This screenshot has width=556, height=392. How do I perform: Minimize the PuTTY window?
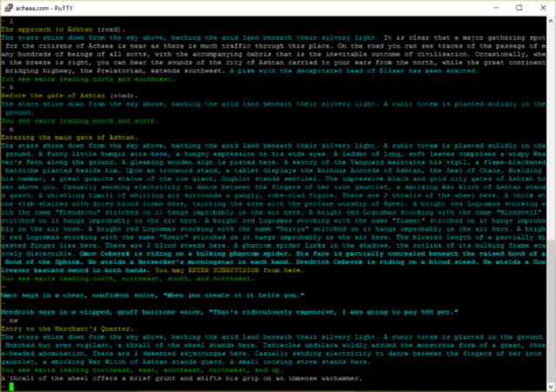pos(496,8)
